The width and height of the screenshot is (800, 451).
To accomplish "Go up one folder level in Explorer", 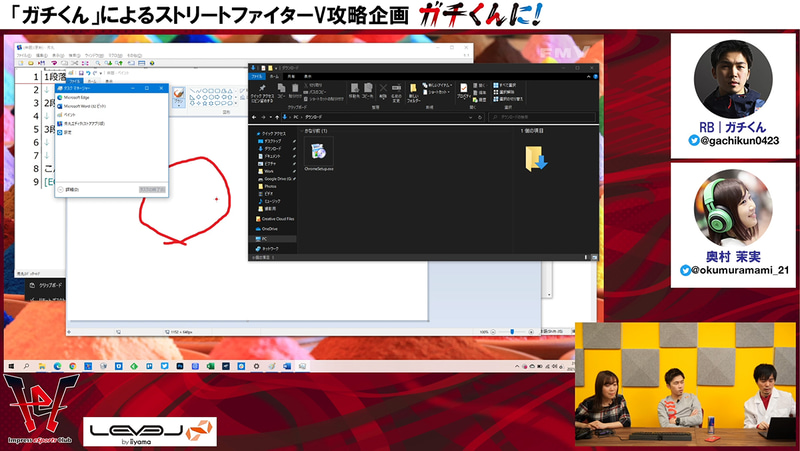I will pos(277,117).
